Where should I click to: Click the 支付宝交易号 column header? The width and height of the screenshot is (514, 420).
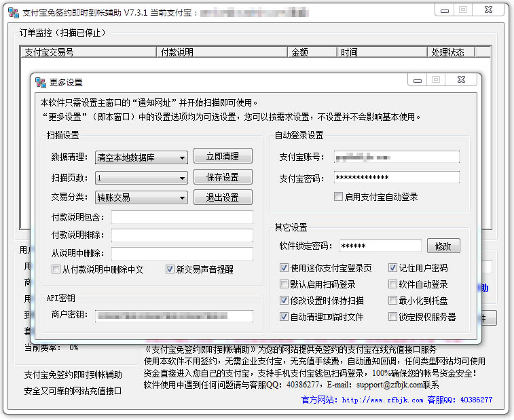(x=88, y=52)
